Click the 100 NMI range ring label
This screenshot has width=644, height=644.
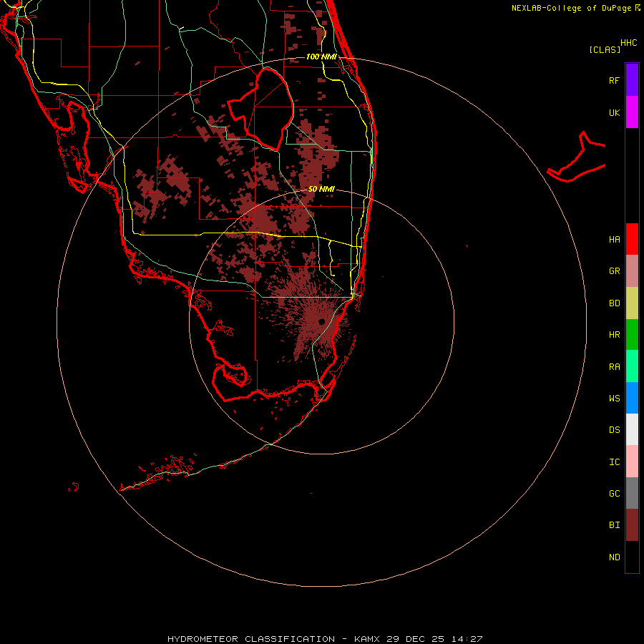pos(321,57)
